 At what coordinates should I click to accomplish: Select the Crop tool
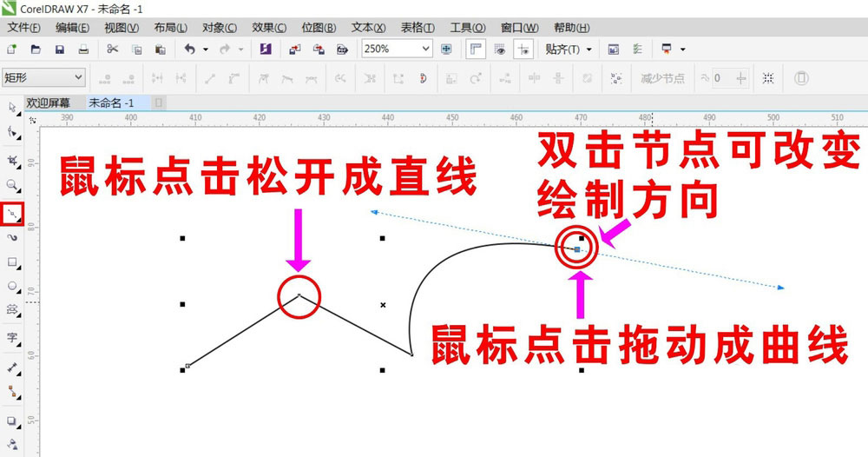pos(11,161)
